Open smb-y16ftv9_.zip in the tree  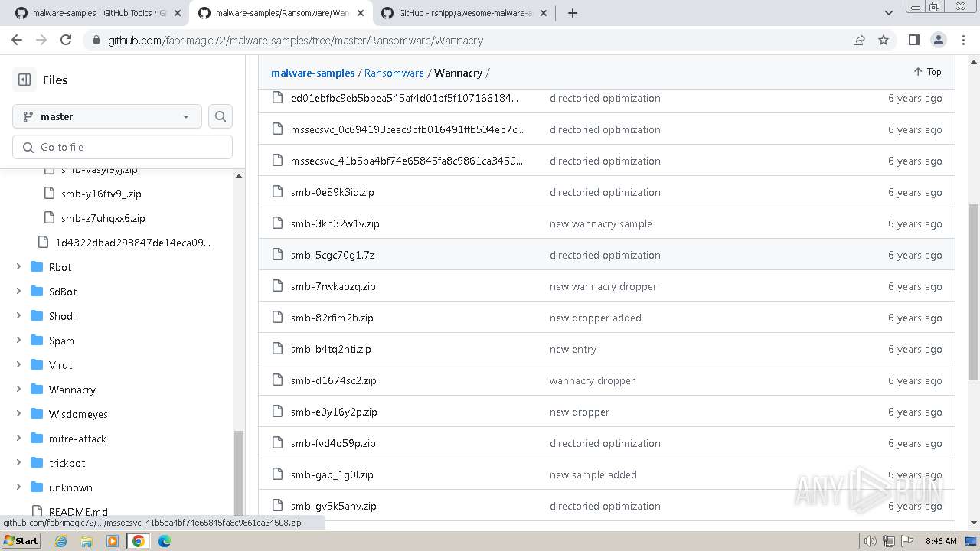coord(101,194)
